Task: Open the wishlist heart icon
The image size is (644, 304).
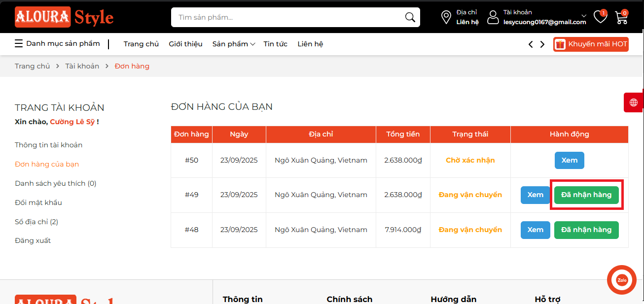Action: coord(600,17)
